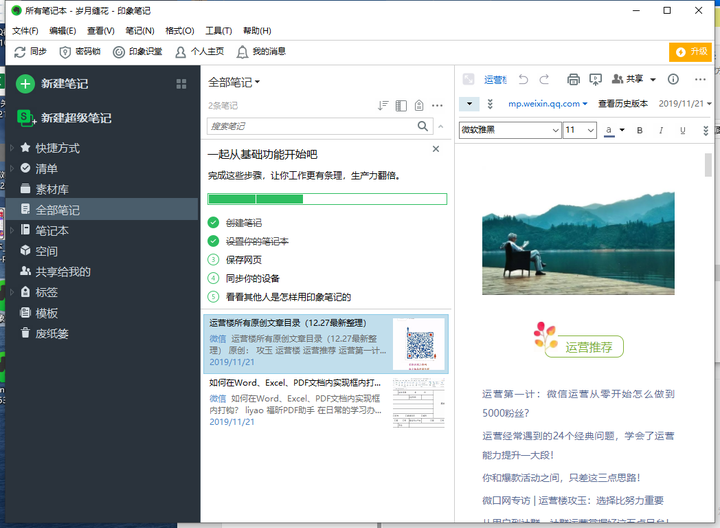Open the 格式(O) menu
The width and height of the screenshot is (720, 528).
180,31
